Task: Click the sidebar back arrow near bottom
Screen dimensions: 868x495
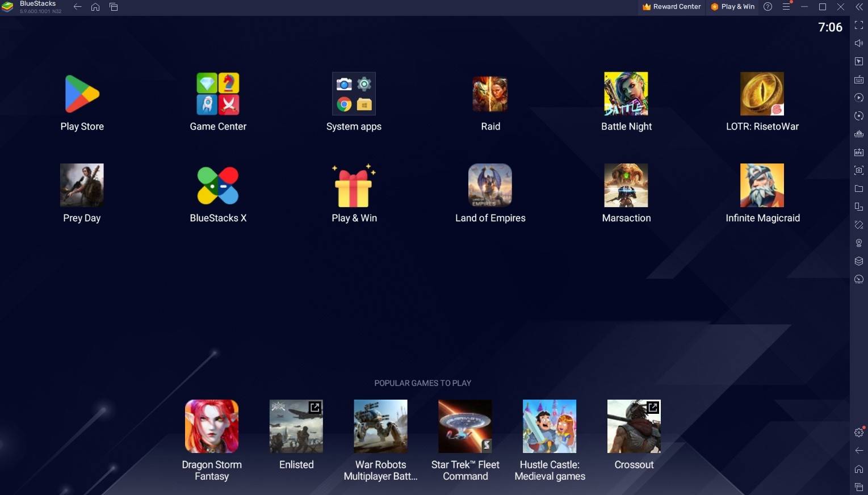Action: tap(859, 451)
